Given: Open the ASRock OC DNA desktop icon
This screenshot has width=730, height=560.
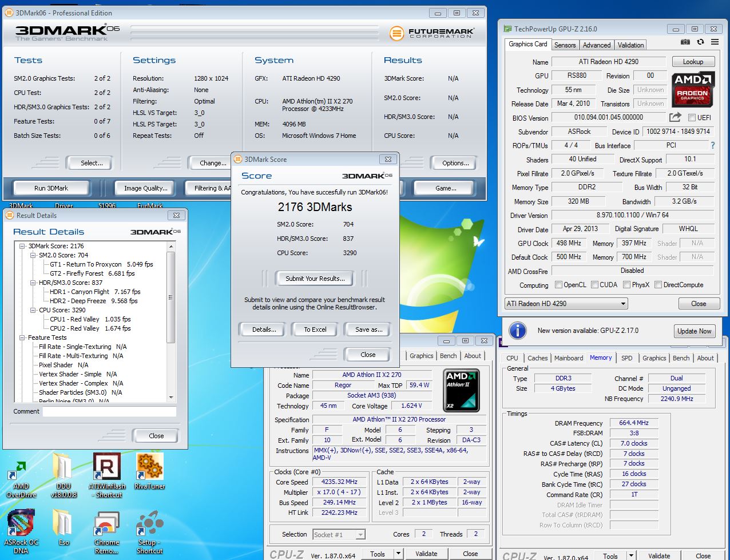Looking at the screenshot, I should 20,531.
